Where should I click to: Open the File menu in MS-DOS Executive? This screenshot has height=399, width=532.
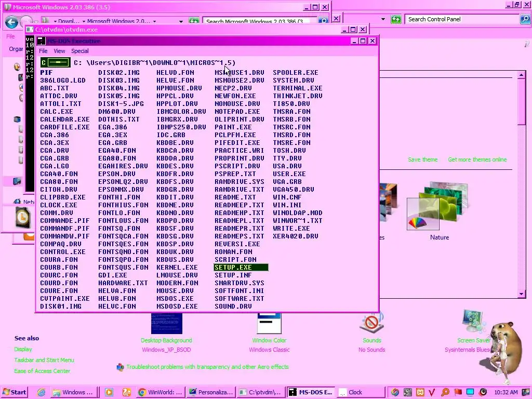click(43, 51)
